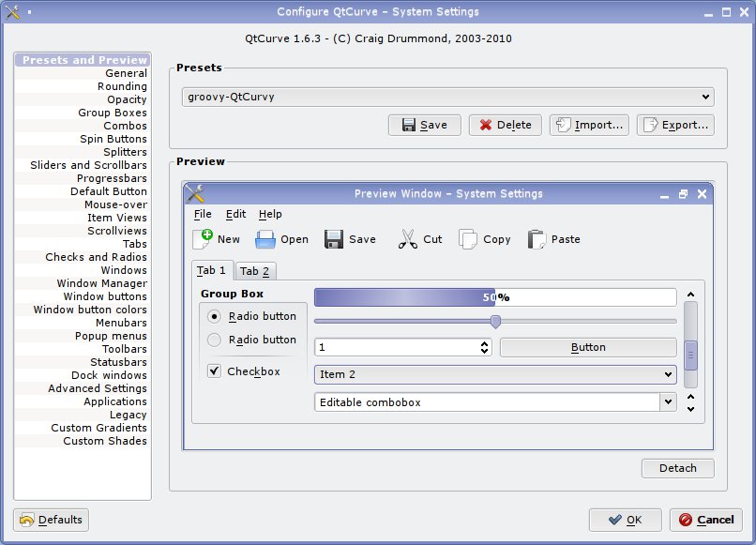Click the Copy pages icon
The height and width of the screenshot is (545, 756).
point(468,239)
